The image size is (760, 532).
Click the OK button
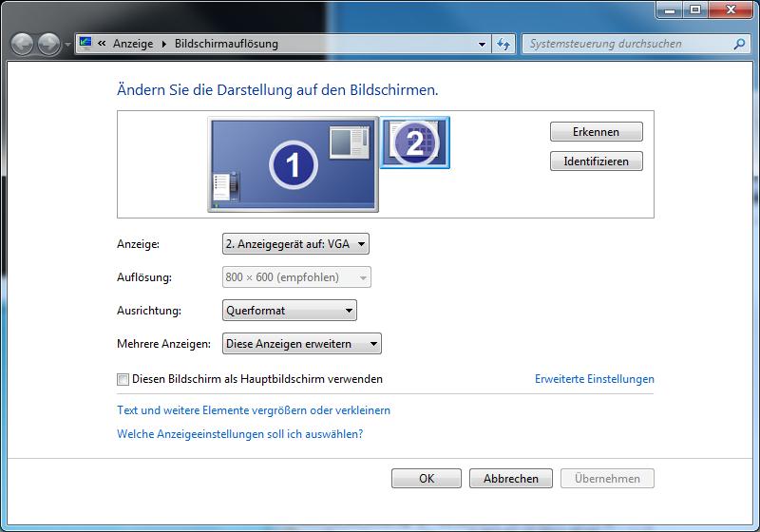427,478
